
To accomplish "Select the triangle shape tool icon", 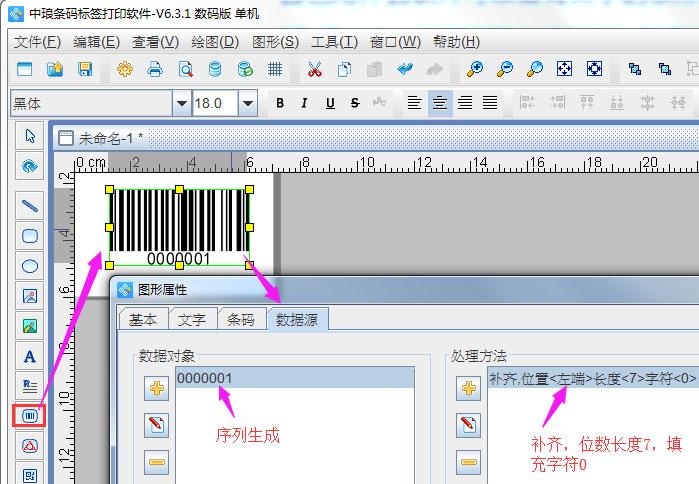I will [x=30, y=446].
